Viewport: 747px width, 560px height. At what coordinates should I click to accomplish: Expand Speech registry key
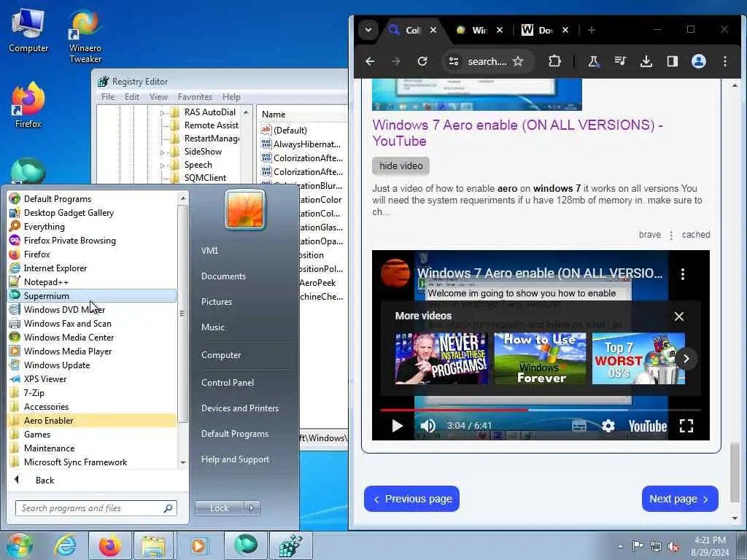tap(162, 166)
